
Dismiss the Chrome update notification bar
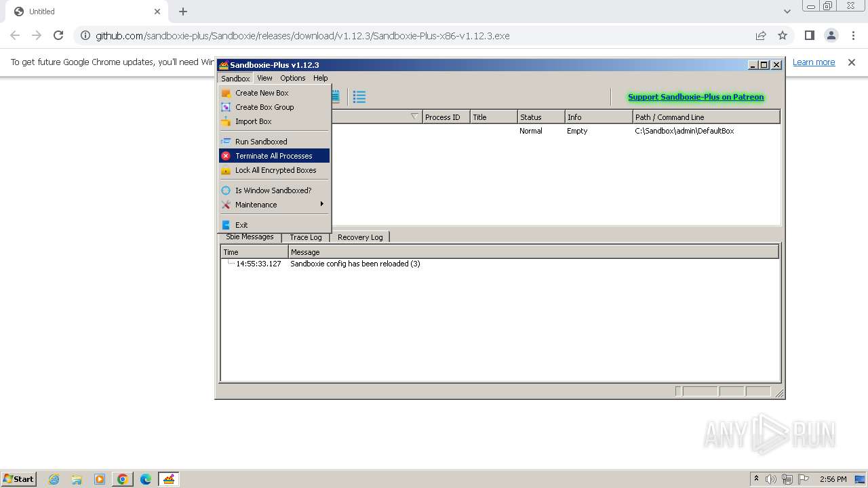point(852,62)
